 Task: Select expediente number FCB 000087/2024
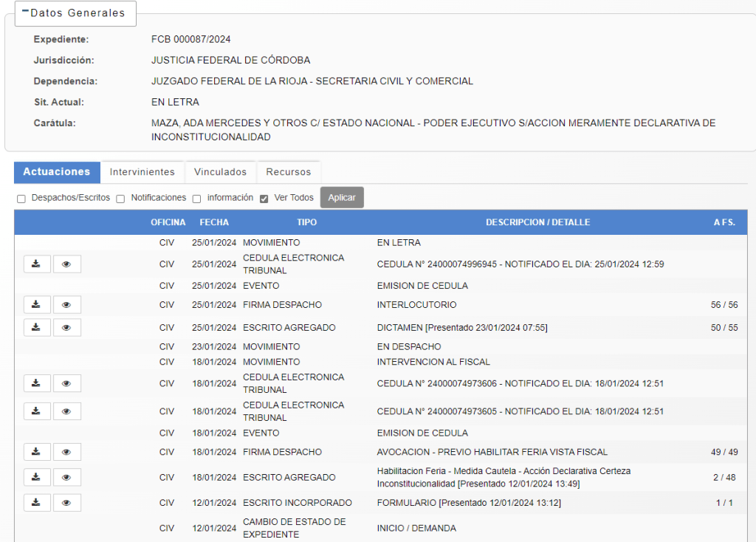[191, 40]
